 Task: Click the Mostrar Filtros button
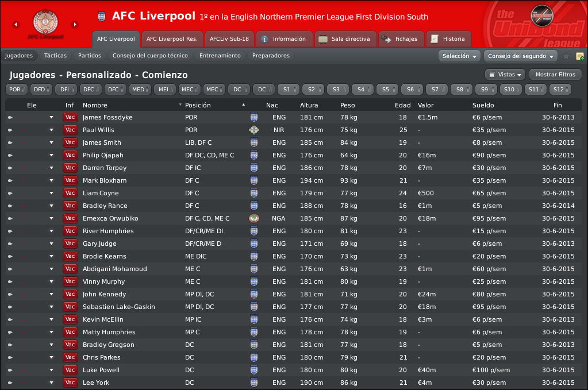click(555, 75)
